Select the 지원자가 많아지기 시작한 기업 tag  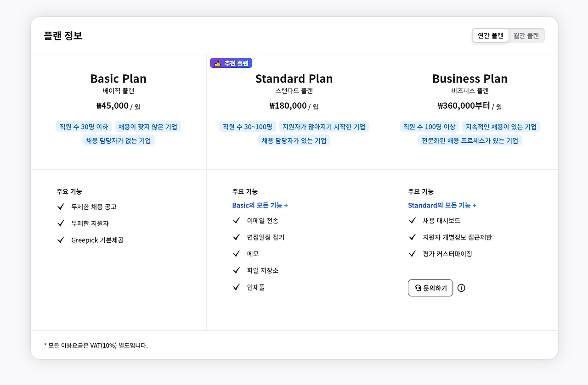[x=324, y=127]
